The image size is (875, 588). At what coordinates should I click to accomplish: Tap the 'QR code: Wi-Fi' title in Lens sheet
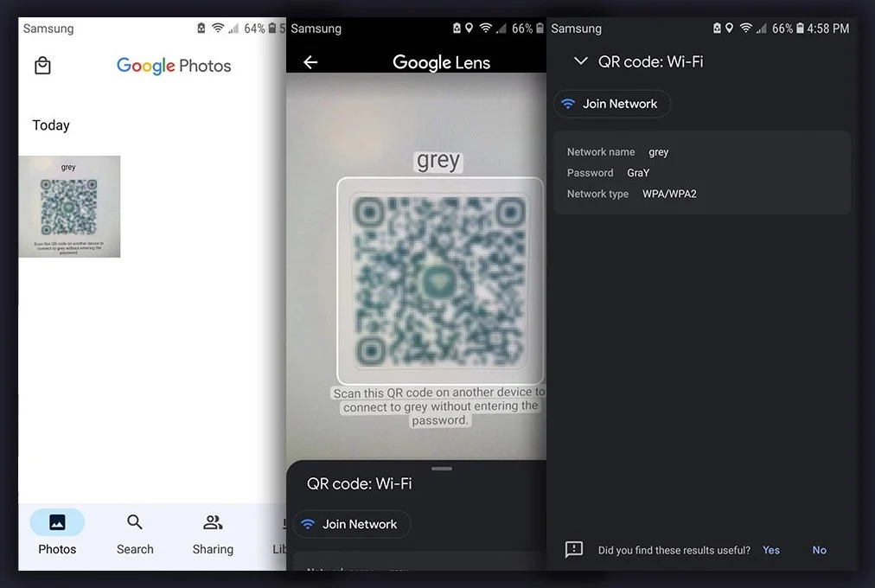click(x=360, y=483)
